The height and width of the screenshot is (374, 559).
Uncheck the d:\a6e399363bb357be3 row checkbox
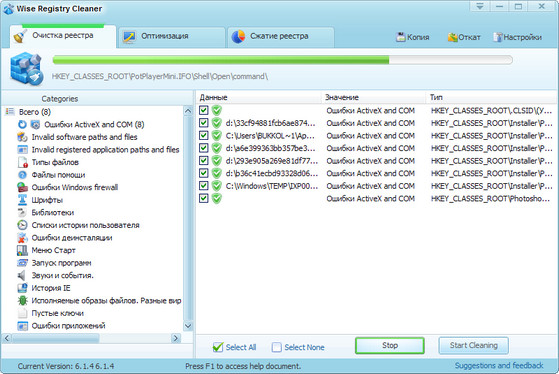204,148
